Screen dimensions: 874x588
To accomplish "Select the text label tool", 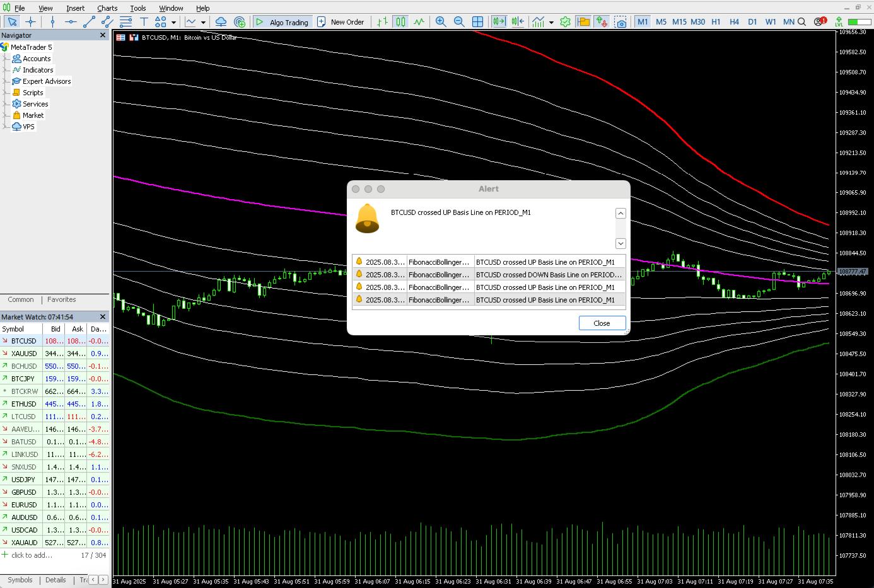I will coord(144,22).
